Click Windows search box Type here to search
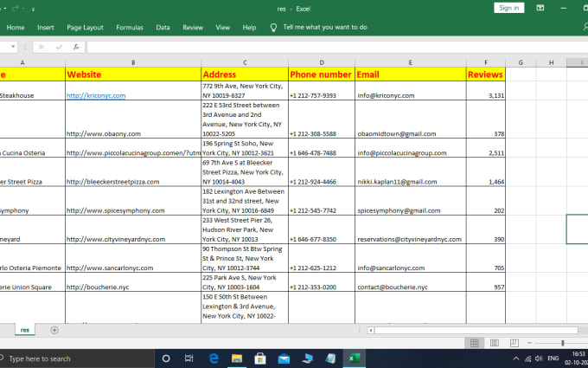The width and height of the screenshot is (588, 368). (x=76, y=358)
